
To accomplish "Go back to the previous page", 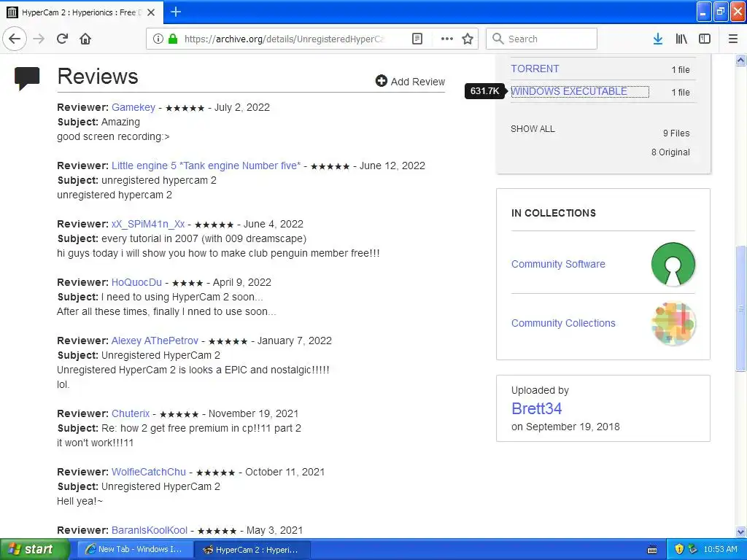I will [x=15, y=39].
